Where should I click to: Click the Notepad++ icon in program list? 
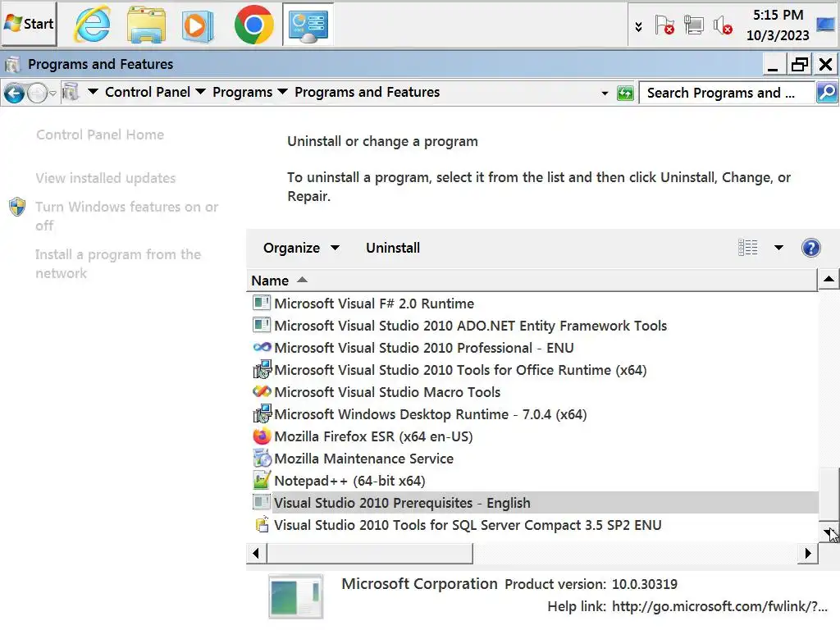pos(262,481)
